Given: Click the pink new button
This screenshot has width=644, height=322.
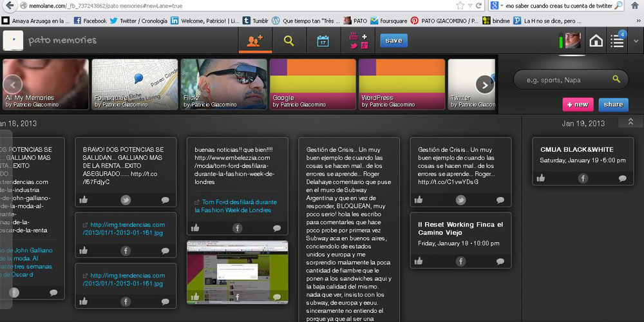Looking at the screenshot, I should coord(577,104).
